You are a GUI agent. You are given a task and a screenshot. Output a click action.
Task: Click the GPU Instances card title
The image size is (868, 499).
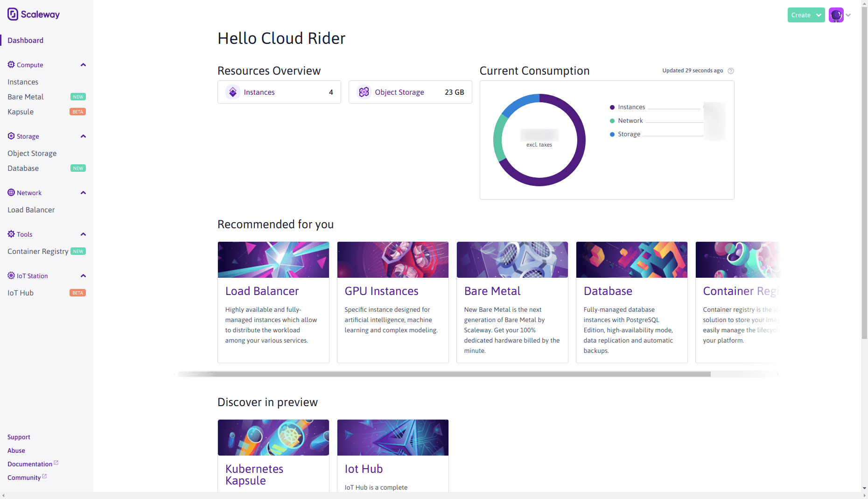pos(381,291)
